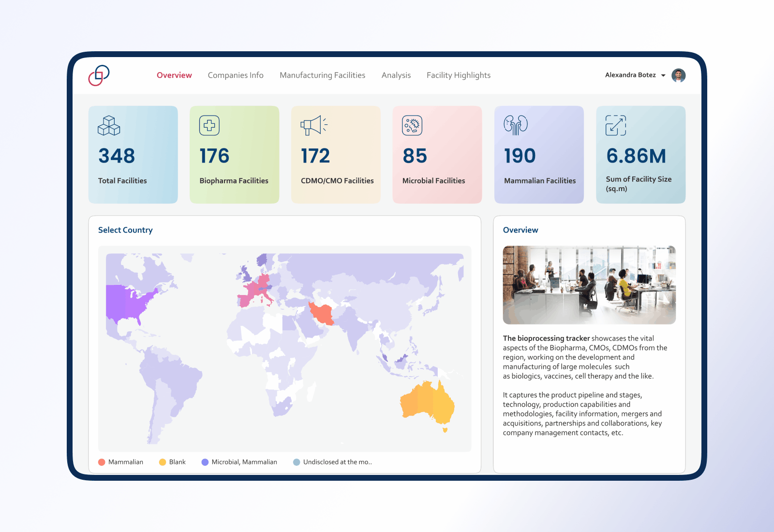
Task: Click the 190 Mammalian Facilities value
Action: click(x=520, y=156)
